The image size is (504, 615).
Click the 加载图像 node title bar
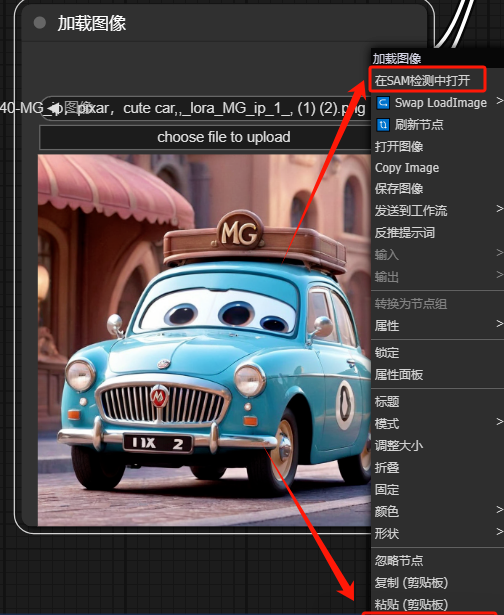[224, 23]
